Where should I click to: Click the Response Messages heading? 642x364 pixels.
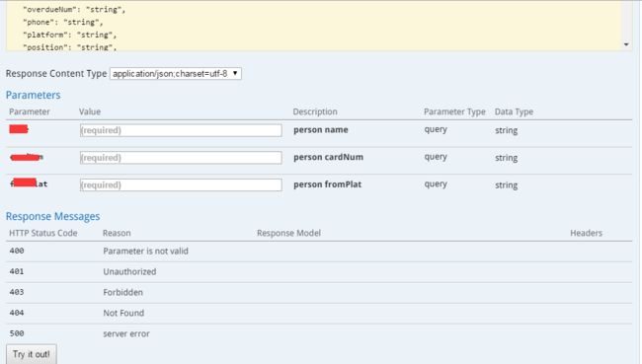click(x=52, y=216)
